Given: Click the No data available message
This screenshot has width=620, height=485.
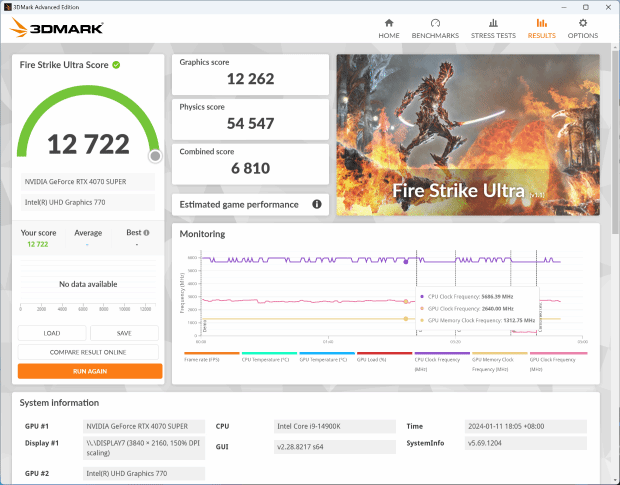Looking at the screenshot, I should (x=88, y=284).
